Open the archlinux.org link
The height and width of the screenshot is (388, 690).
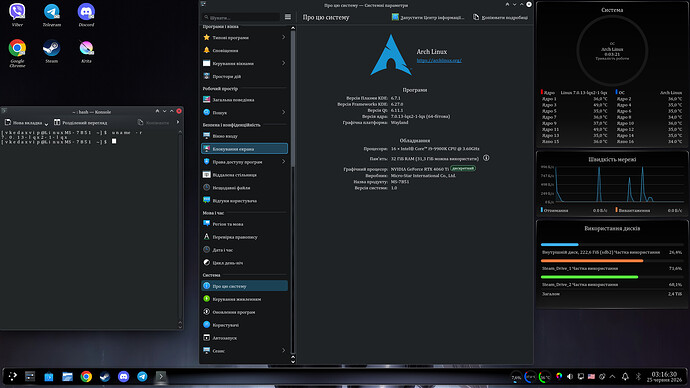[439, 60]
